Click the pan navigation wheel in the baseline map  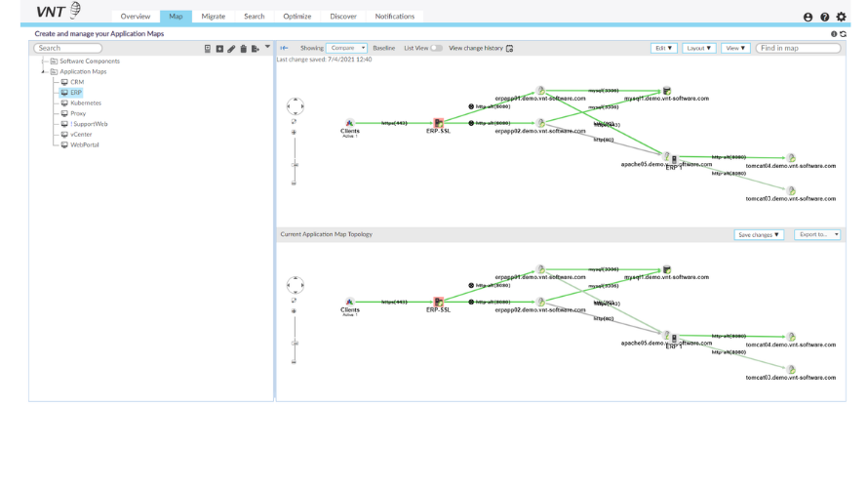pos(296,105)
